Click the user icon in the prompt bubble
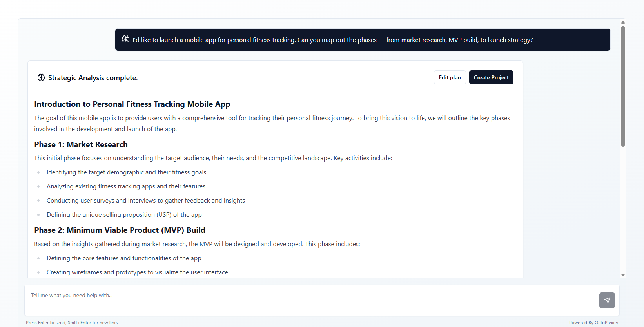Image resolution: width=644 pixels, height=327 pixels. [125, 39]
